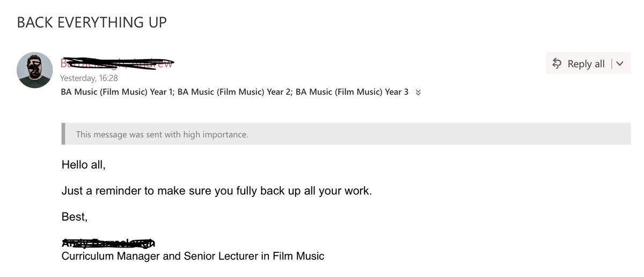Select recipient BA Music (Film Music) Year 2
Viewport: 644px width, 277px height.
(234, 92)
